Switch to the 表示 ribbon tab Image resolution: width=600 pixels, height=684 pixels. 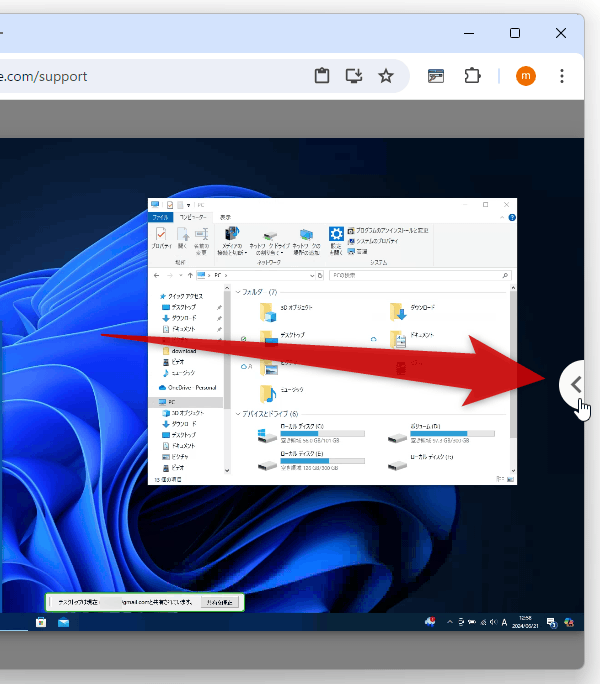[x=225, y=217]
